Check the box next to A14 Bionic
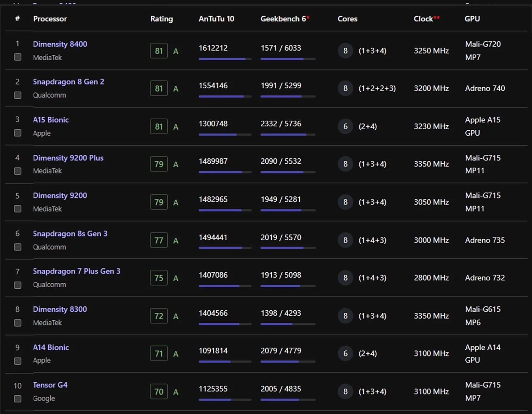This screenshot has height=414, width=532. 17,361
